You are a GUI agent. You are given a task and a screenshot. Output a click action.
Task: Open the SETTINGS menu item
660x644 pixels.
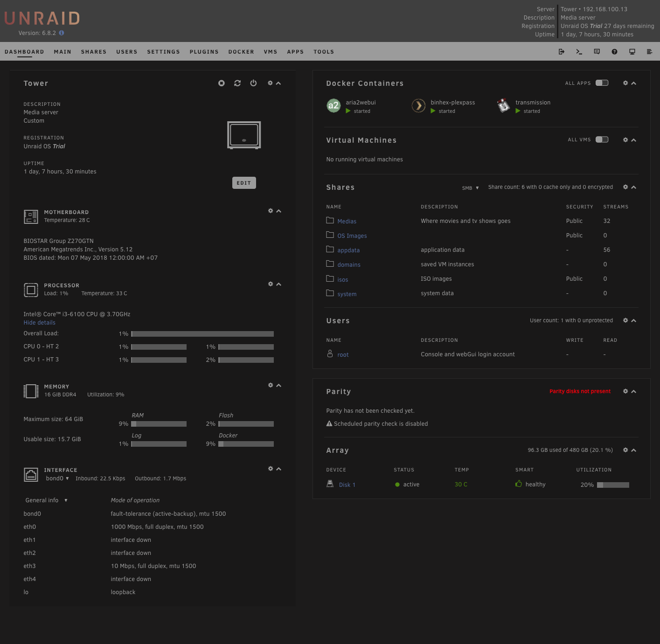(x=163, y=52)
